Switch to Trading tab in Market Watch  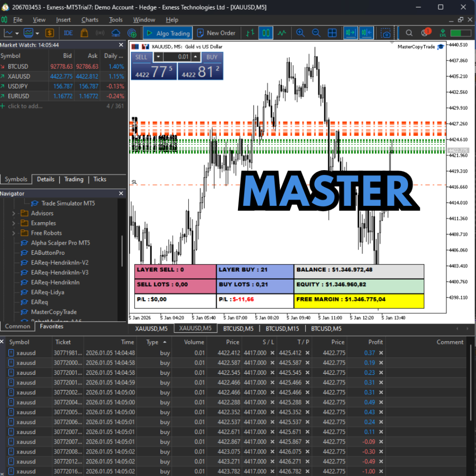[x=74, y=179]
